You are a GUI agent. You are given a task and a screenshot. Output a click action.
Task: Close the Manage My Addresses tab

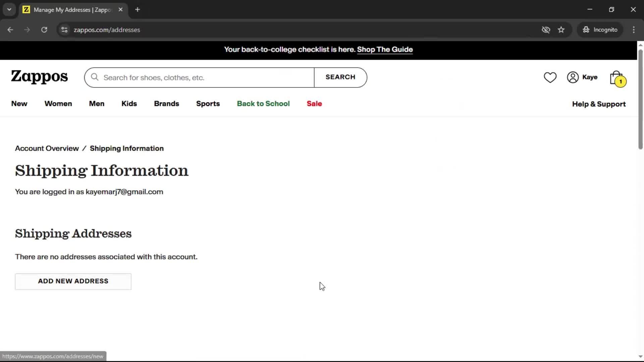(120, 10)
